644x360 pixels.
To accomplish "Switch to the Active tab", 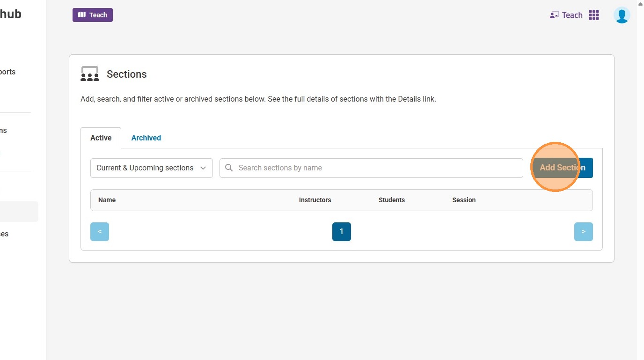I will coord(101,138).
